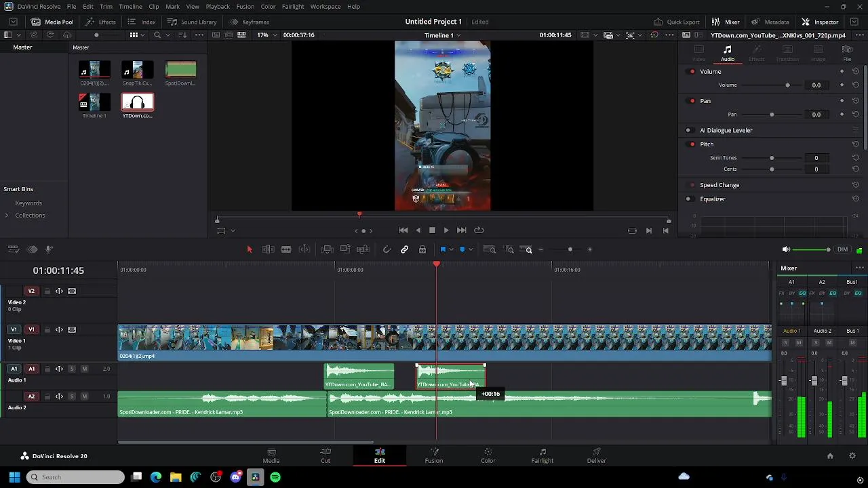Mute Audio 2 track with M button
The width and height of the screenshot is (868, 488).
(x=84, y=396)
